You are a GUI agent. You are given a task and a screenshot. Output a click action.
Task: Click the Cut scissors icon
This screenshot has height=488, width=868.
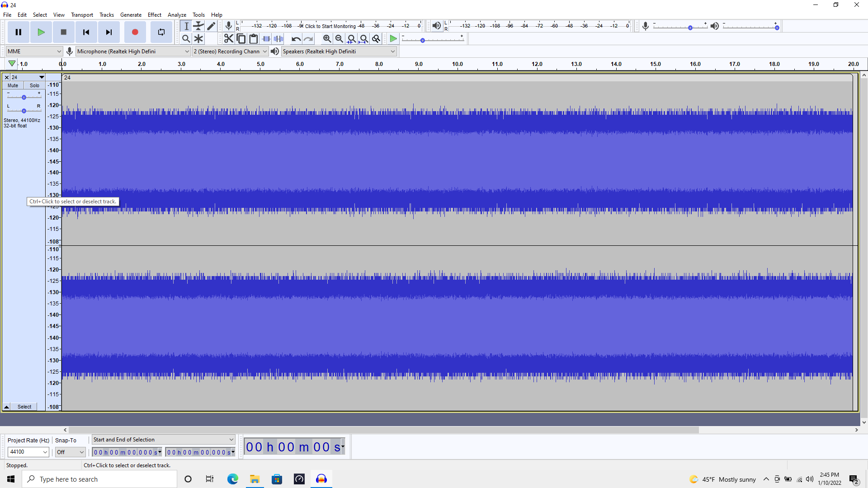[x=229, y=38]
